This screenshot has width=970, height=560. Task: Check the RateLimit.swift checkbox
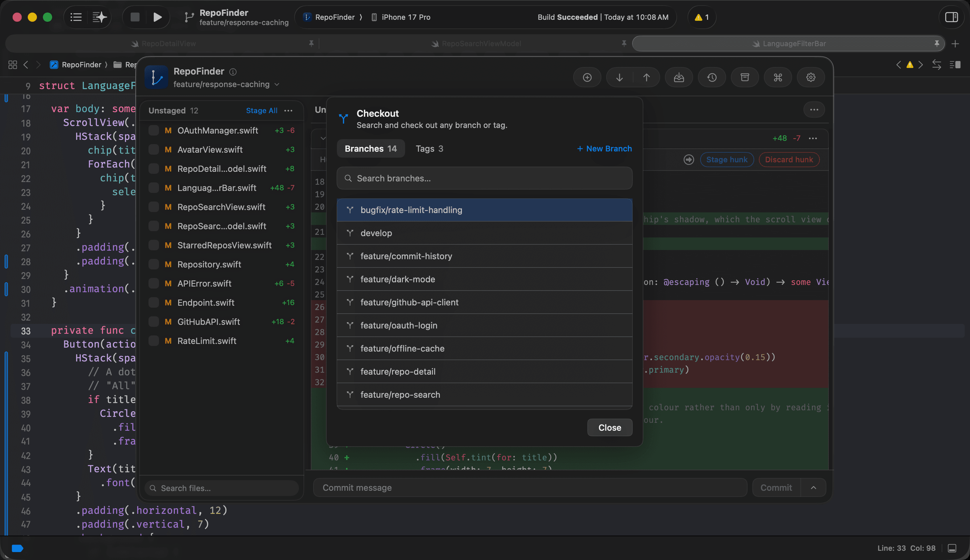(x=153, y=341)
